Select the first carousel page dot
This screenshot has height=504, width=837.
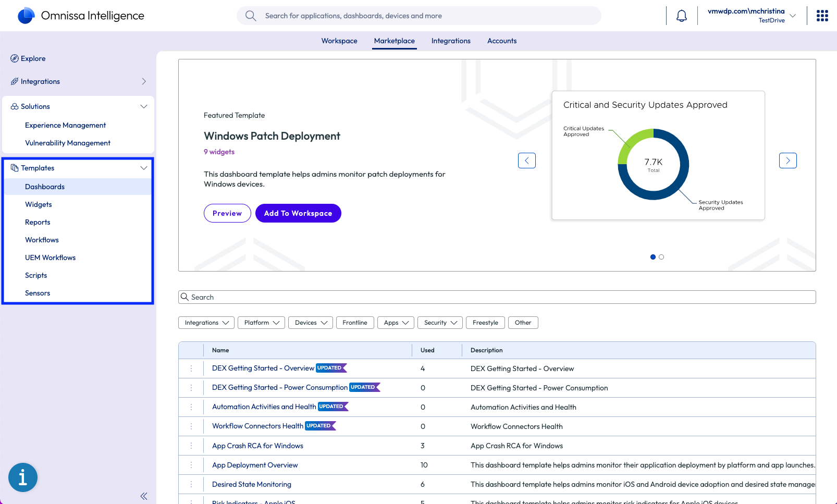pyautogui.click(x=653, y=257)
